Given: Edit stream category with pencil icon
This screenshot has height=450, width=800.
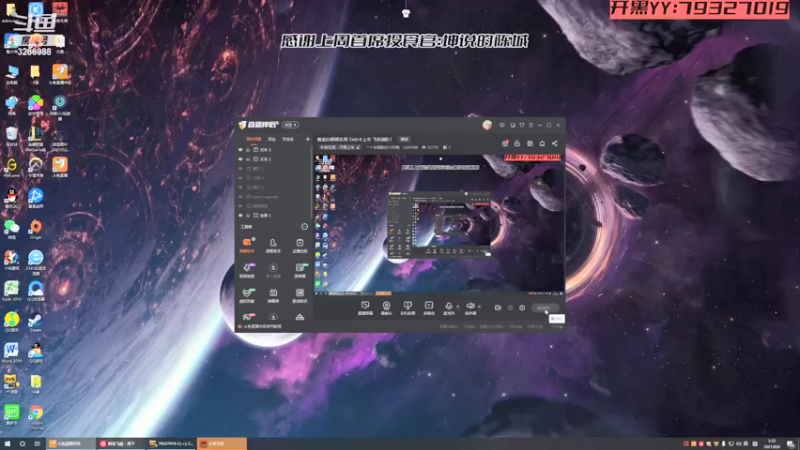Looking at the screenshot, I should 358,147.
